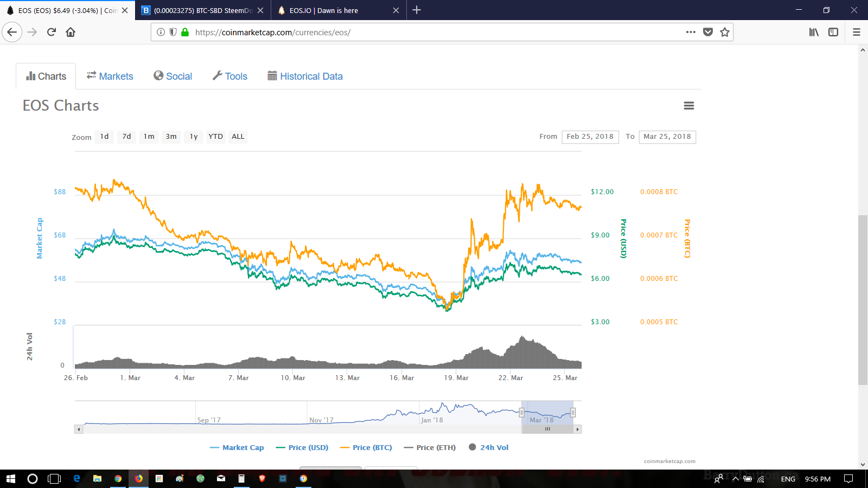The width and height of the screenshot is (868, 488).
Task: Toggle the 24h Vol series in legend
Action: 489,447
